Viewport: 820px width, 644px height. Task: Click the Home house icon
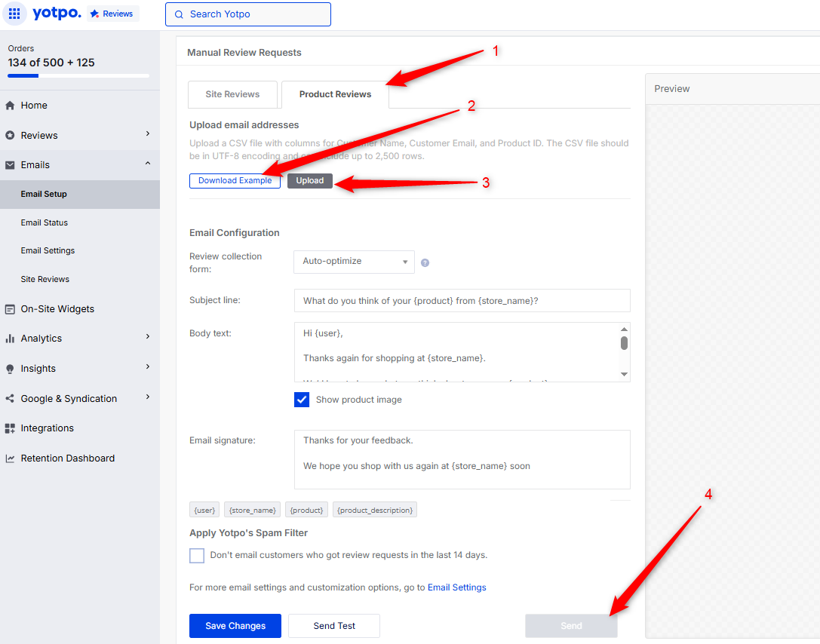(10, 105)
